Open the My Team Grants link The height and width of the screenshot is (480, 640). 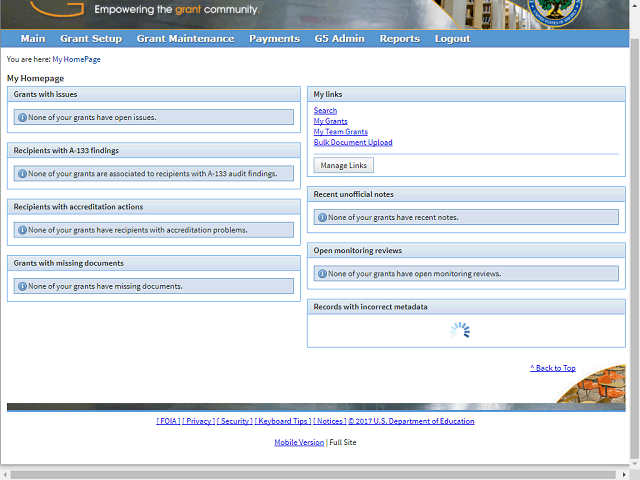coord(341,132)
